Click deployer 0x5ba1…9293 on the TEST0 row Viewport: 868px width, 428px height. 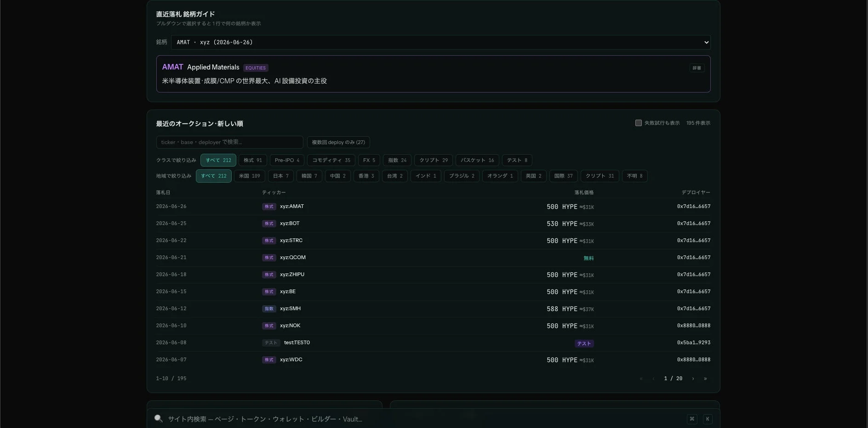pyautogui.click(x=694, y=343)
